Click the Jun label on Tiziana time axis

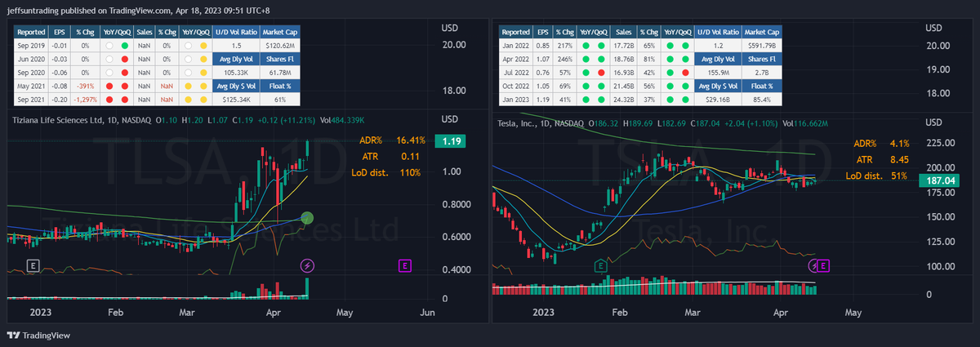tap(427, 312)
